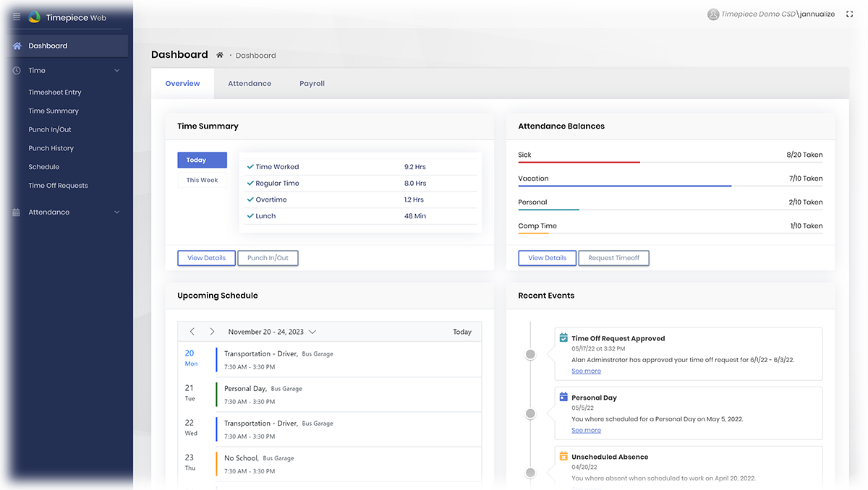Click the Unscheduled Absence event icon
Image resolution: width=868 pixels, height=490 pixels.
[x=563, y=456]
